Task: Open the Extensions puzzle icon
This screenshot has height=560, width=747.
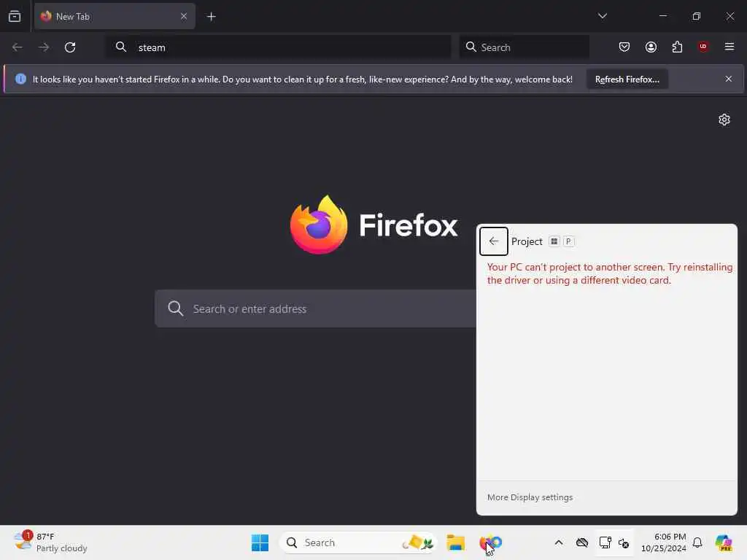Action: click(677, 47)
